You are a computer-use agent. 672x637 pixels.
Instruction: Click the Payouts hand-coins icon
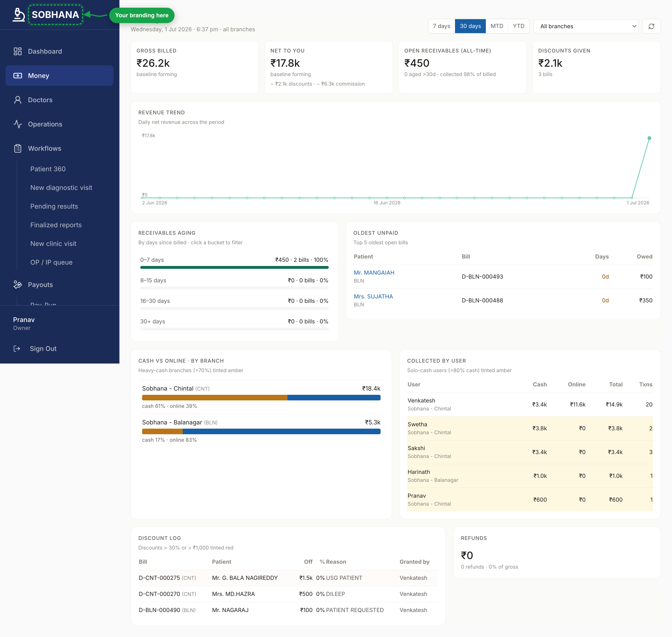click(x=18, y=284)
